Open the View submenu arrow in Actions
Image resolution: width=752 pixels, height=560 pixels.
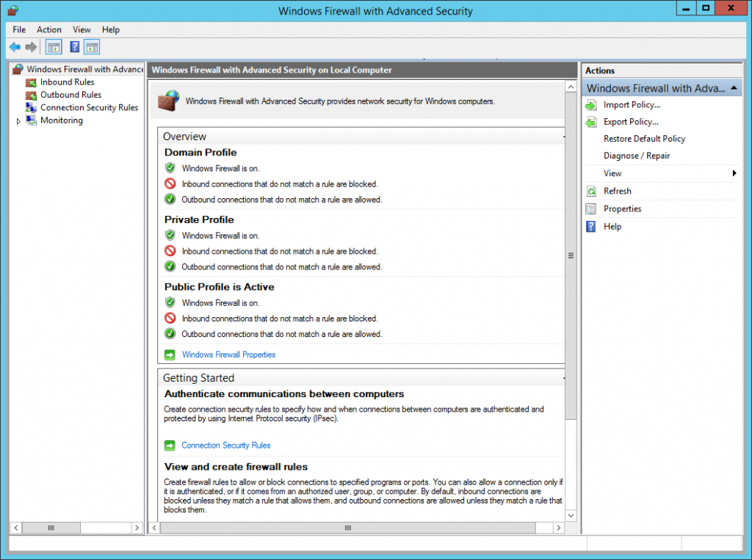[734, 173]
